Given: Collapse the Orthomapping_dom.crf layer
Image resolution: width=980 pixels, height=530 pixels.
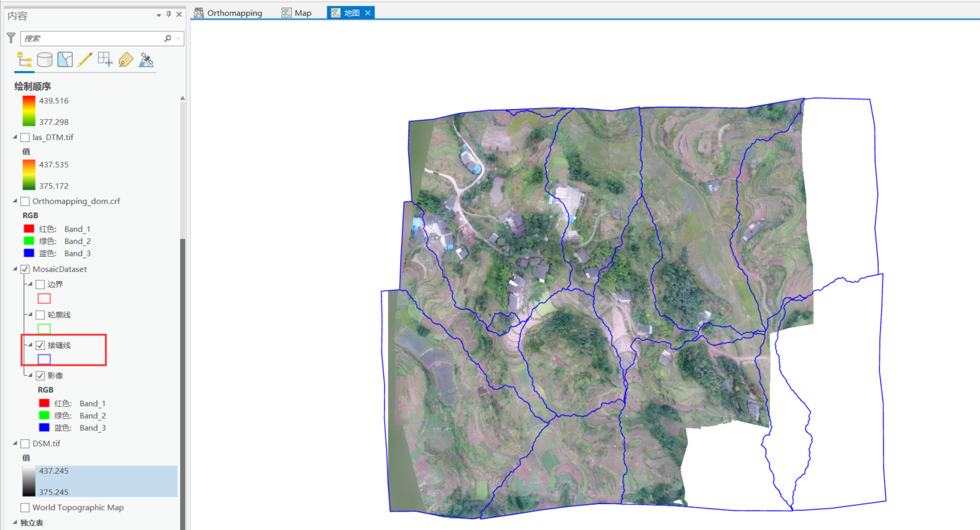Looking at the screenshot, I should click(15, 201).
